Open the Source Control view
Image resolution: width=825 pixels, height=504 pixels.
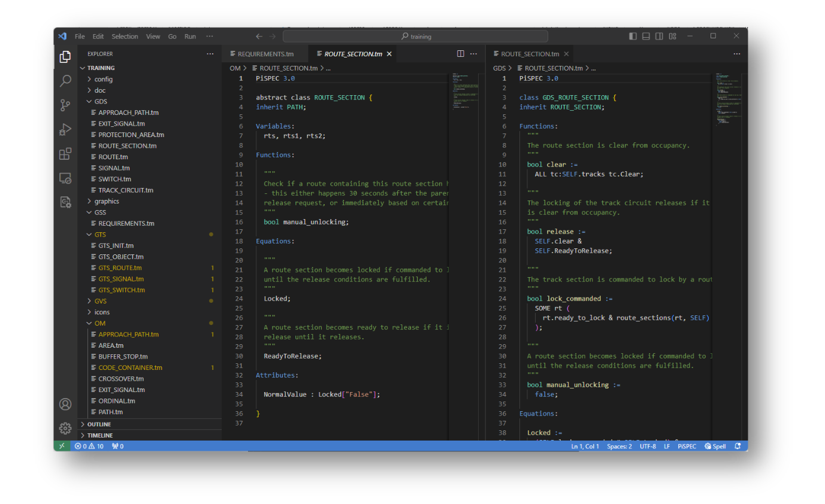(65, 105)
